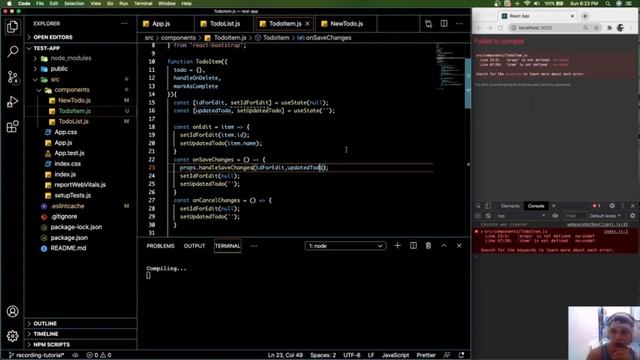This screenshot has height=360, width=640.
Task: Click the recording-tutorial git branch
Action: click(x=36, y=355)
